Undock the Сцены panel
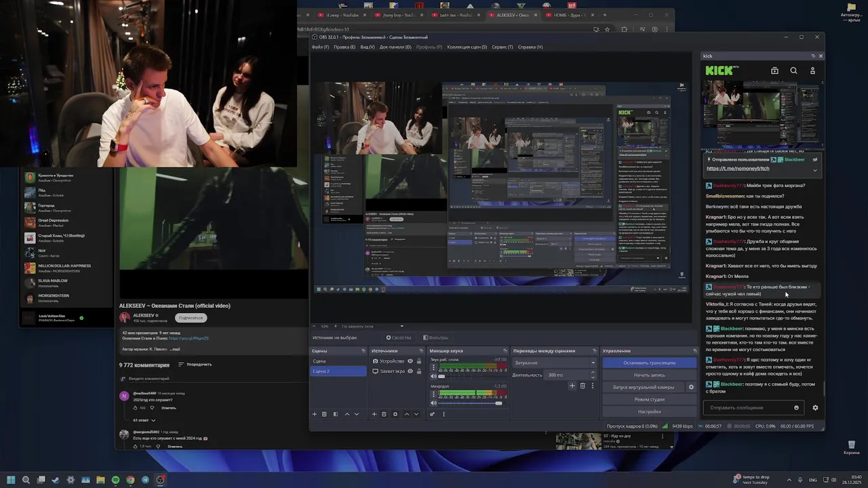Image resolution: width=868 pixels, height=488 pixels. 363,350
